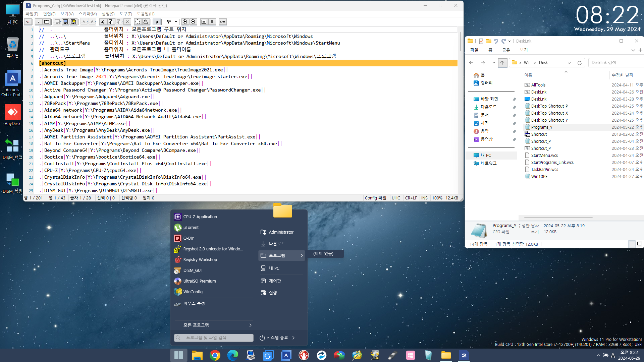Select 다운로드 in Explorer navigation pane
This screenshot has height=362, width=644.
coord(488,107)
